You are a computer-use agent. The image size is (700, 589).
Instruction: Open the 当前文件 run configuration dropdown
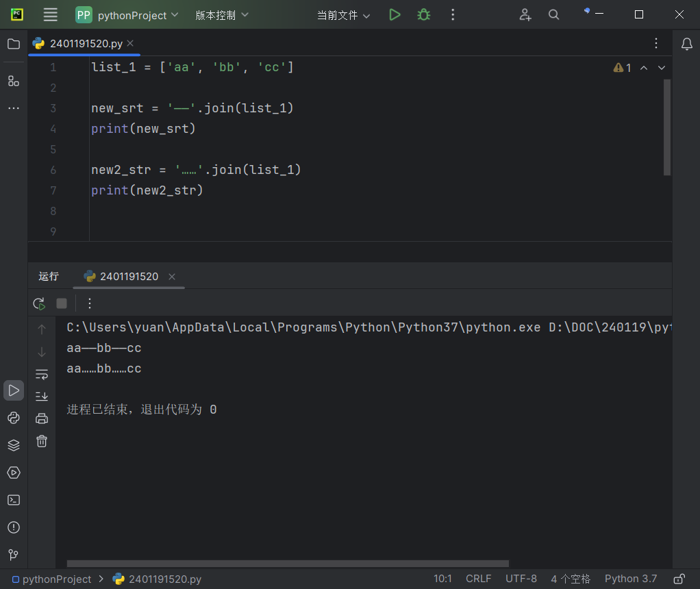coord(343,15)
